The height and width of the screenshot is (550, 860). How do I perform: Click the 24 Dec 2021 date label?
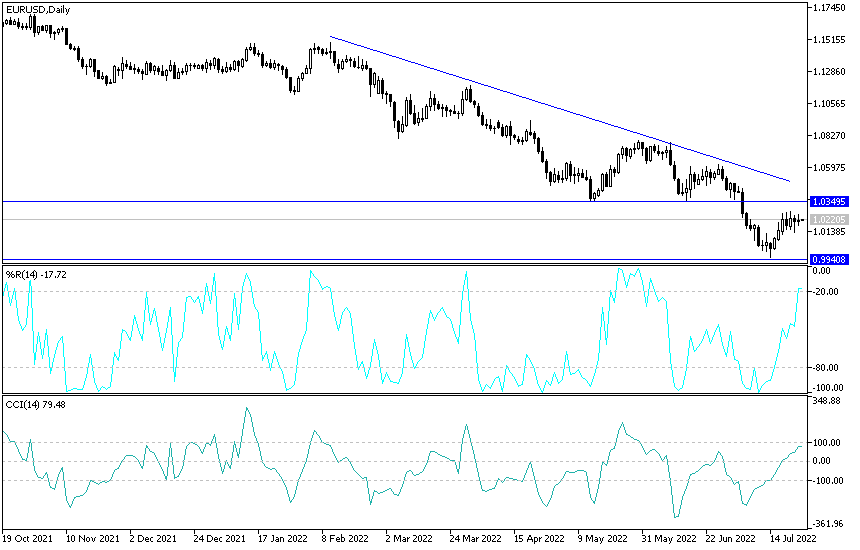click(x=219, y=538)
